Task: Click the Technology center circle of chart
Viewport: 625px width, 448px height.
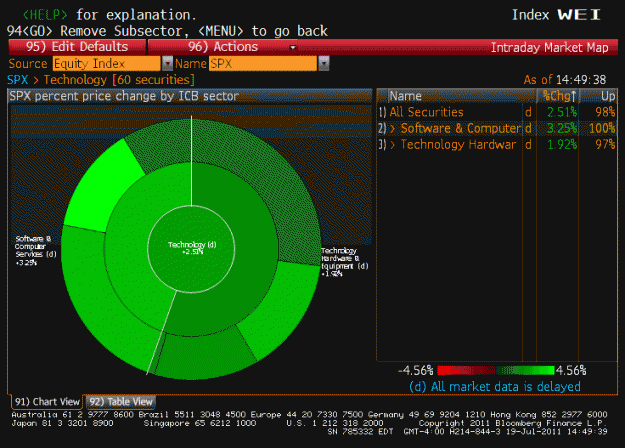Action: (191, 249)
